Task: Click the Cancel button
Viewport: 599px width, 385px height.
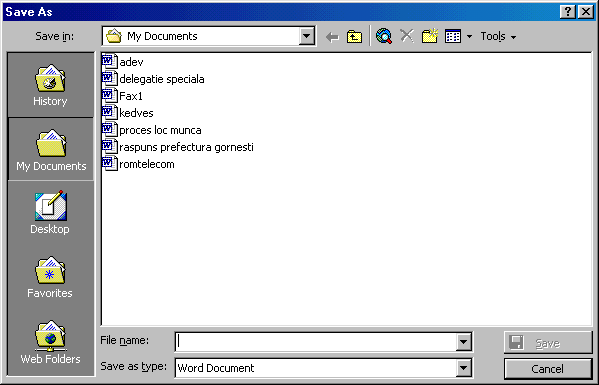Action: (548, 369)
